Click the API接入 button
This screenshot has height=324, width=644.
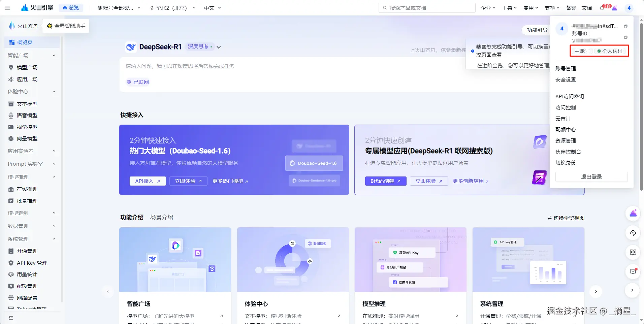[148, 181]
